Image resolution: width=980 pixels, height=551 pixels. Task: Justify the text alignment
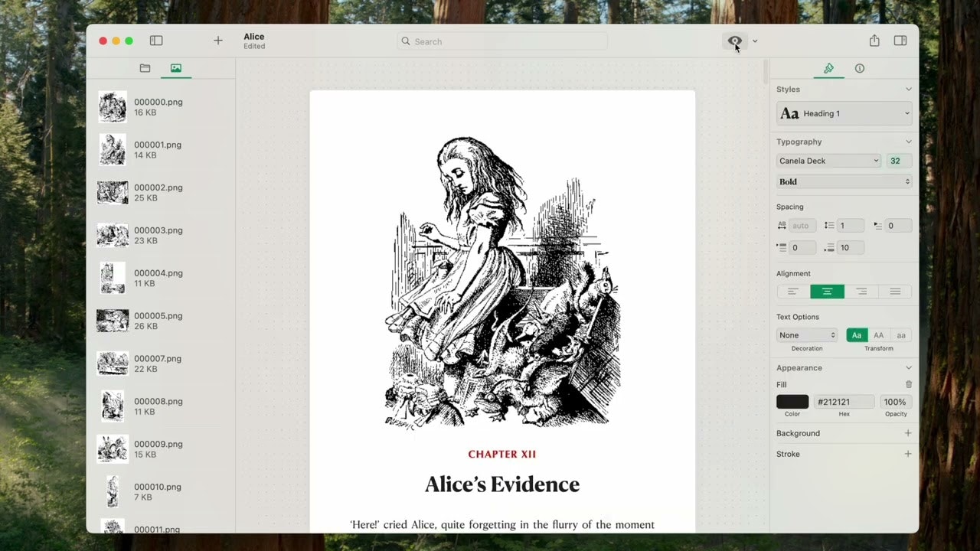coord(895,292)
